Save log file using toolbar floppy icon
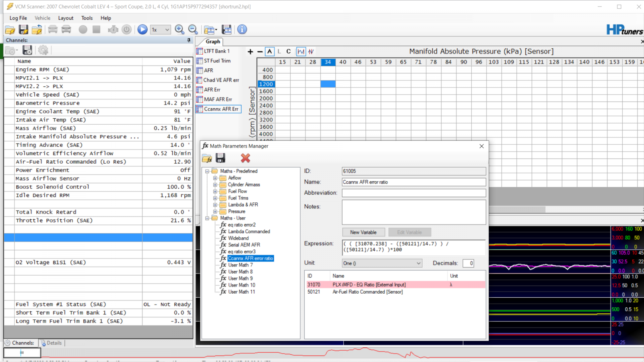 [24, 29]
